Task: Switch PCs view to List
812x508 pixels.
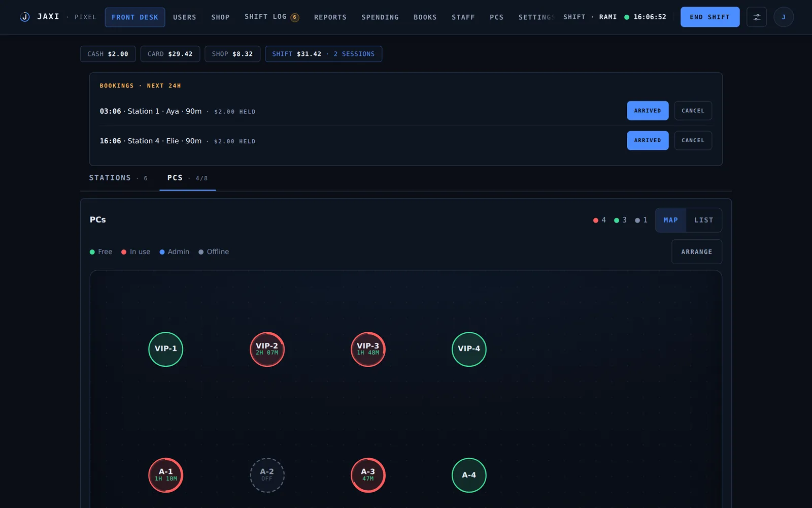Action: pyautogui.click(x=703, y=220)
